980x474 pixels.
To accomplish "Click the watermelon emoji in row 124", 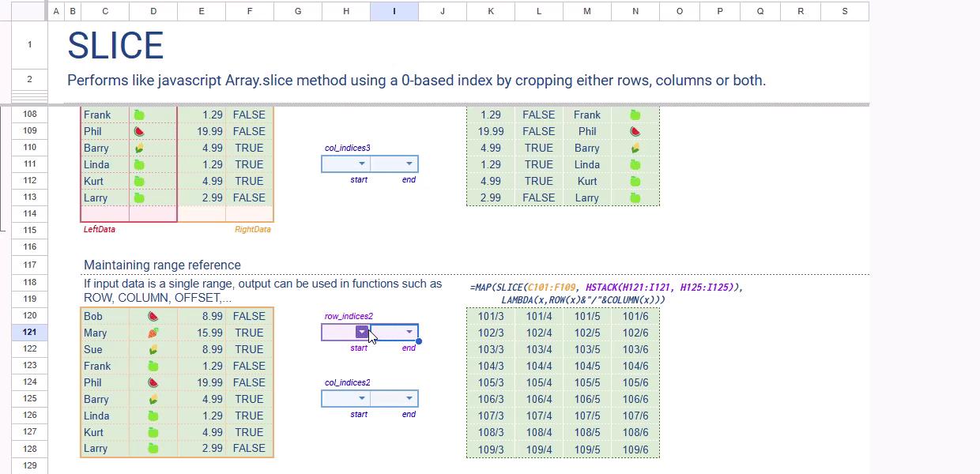I will 153,382.
